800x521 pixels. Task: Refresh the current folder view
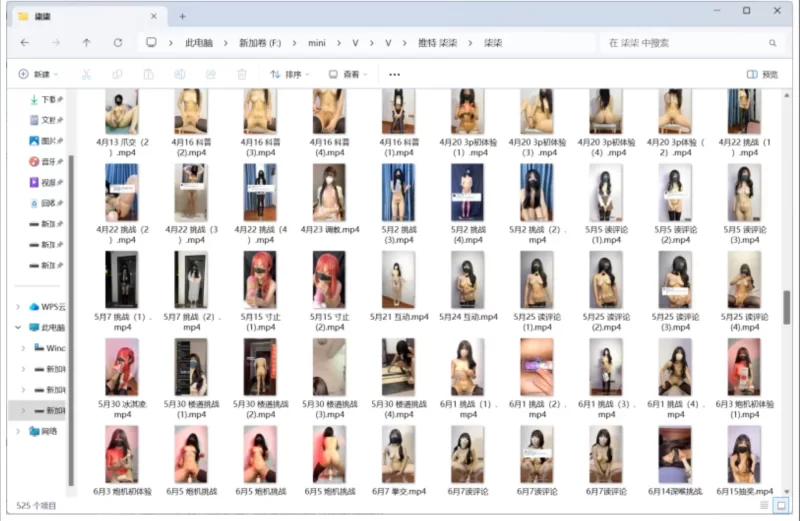118,43
